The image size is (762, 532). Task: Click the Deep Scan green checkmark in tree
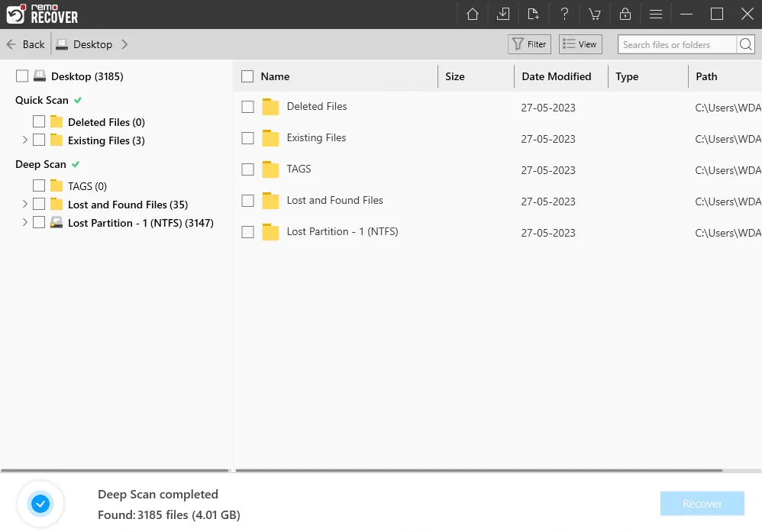76,164
